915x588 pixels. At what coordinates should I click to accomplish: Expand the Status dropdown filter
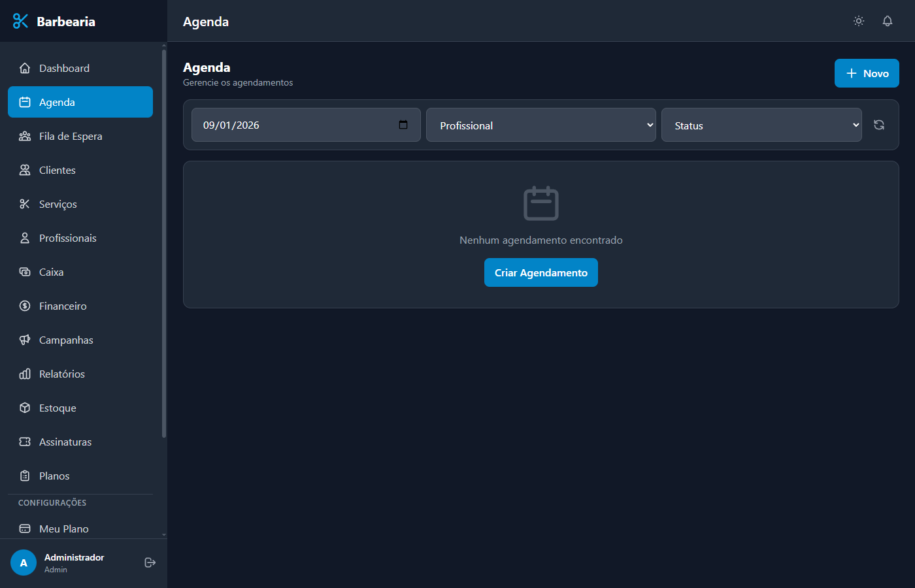[x=761, y=125]
